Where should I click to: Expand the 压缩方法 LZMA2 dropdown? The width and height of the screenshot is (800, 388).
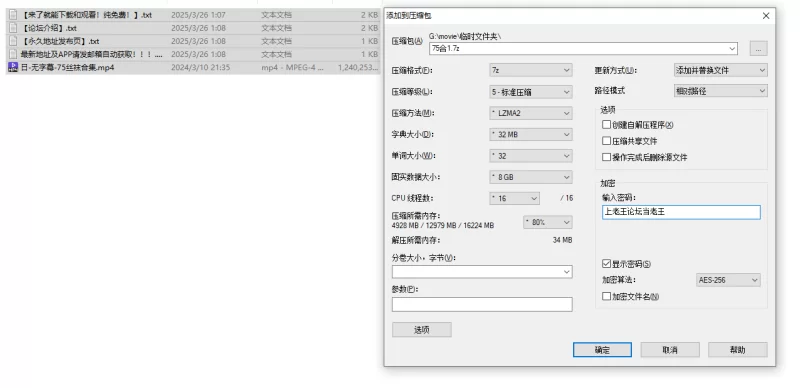[x=531, y=113]
